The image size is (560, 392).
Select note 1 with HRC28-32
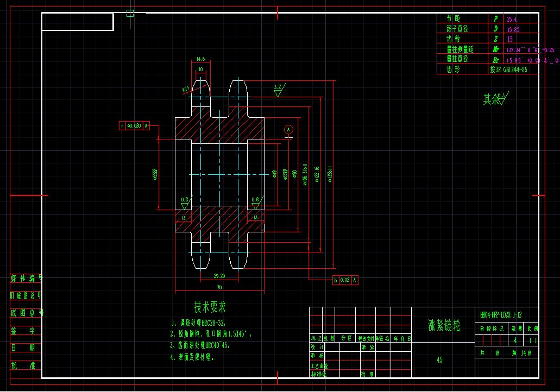click(x=198, y=323)
